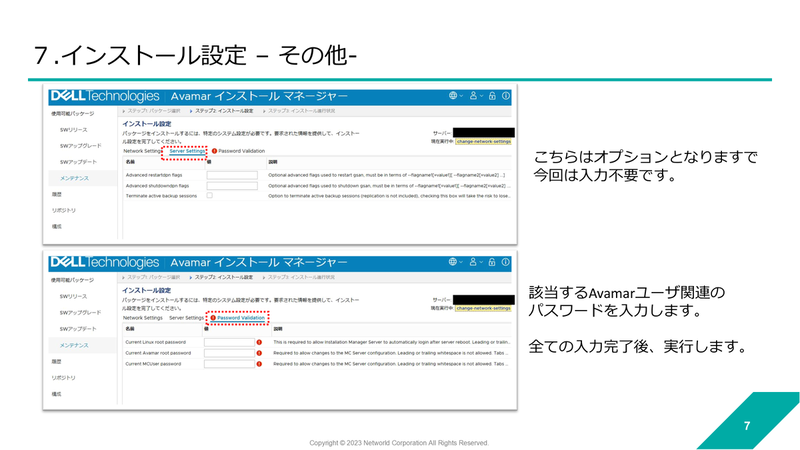Image resolution: width=800 pixels, height=450 pixels.
Task: Click ステップ3 インストール進行状況 in Server Settings screenshot
Action: click(x=302, y=111)
